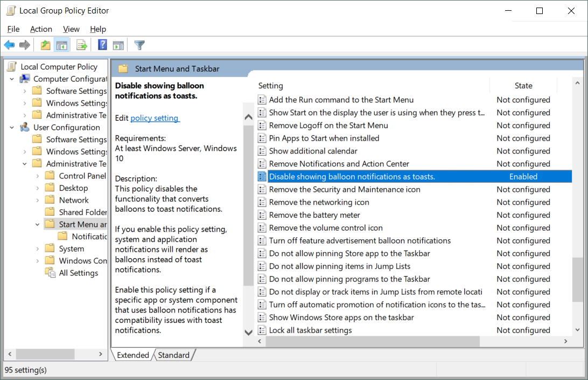The image size is (588, 380).
Task: Switch to the Standard tab
Action: [173, 355]
